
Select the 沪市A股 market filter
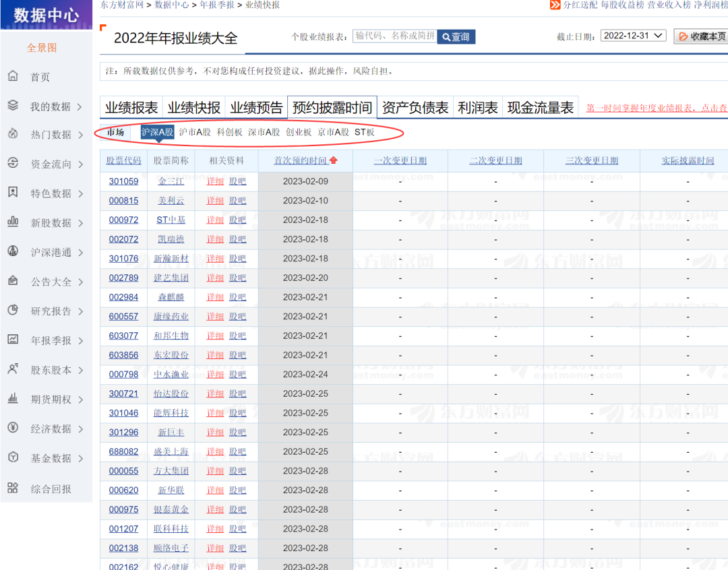pos(195,132)
